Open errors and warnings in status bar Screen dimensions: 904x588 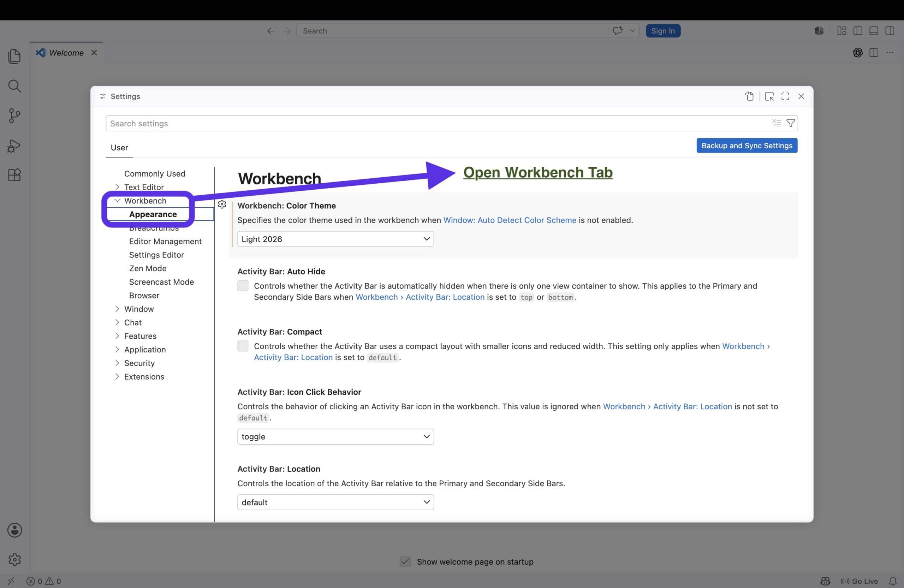[x=43, y=581]
